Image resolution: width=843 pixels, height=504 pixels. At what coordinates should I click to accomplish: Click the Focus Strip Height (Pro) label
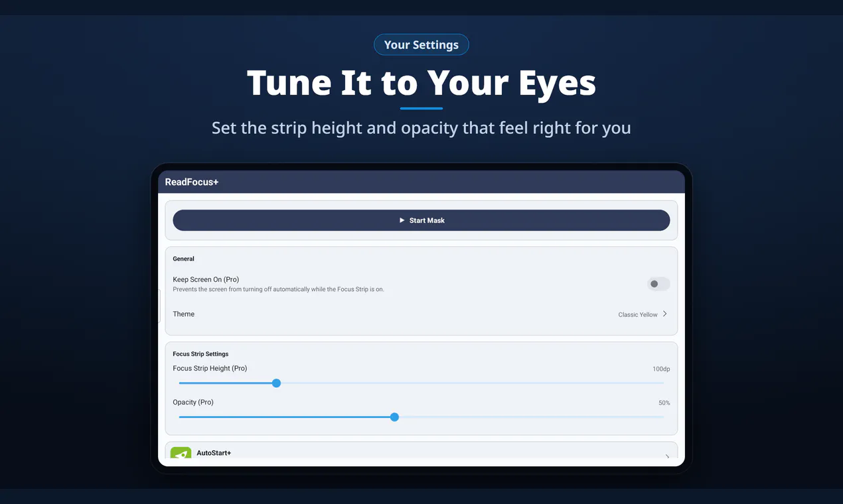click(x=210, y=369)
